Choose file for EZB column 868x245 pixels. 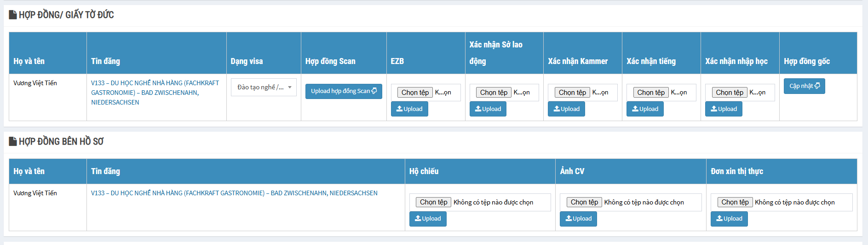[x=415, y=93]
